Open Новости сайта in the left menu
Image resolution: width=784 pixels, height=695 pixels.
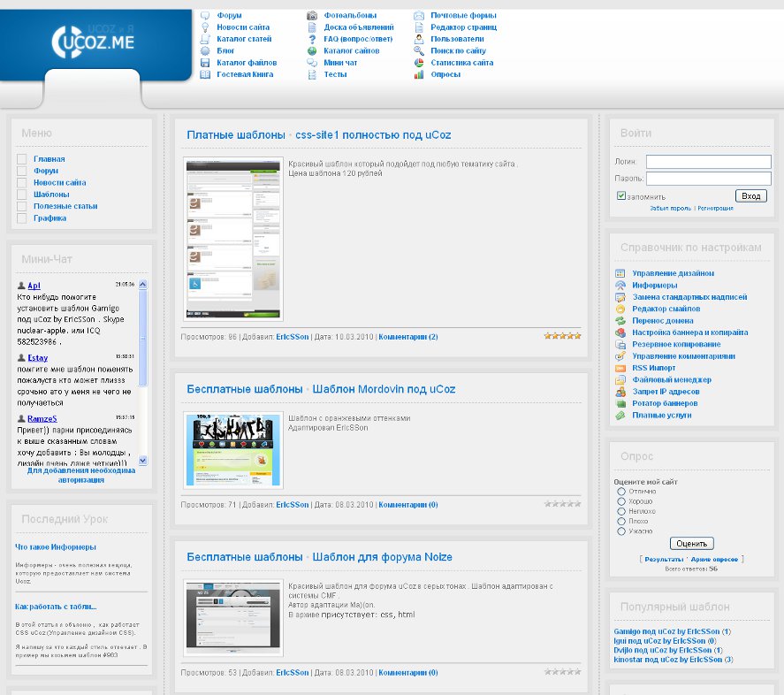pyautogui.click(x=59, y=183)
